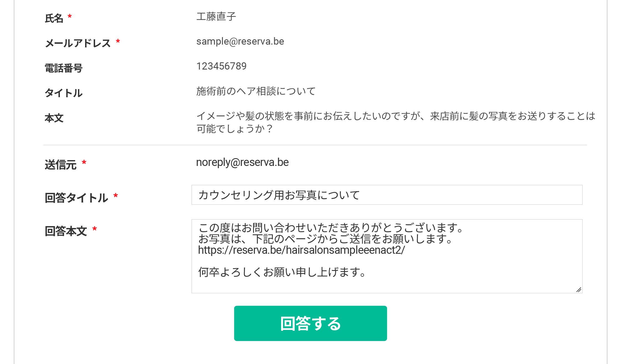Select the name 工藤直子
This screenshot has height=364, width=621.
(216, 17)
